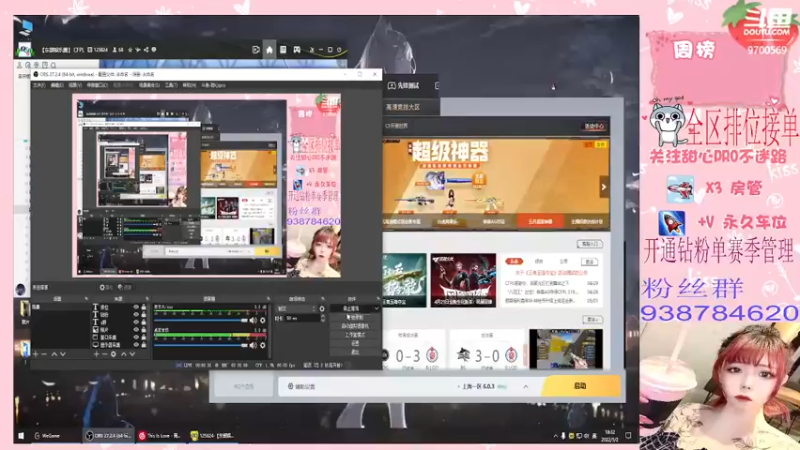Screen dimensions: 800x450
Task: Click the 麦克风/Aux volume slider
Action: coord(201,320)
